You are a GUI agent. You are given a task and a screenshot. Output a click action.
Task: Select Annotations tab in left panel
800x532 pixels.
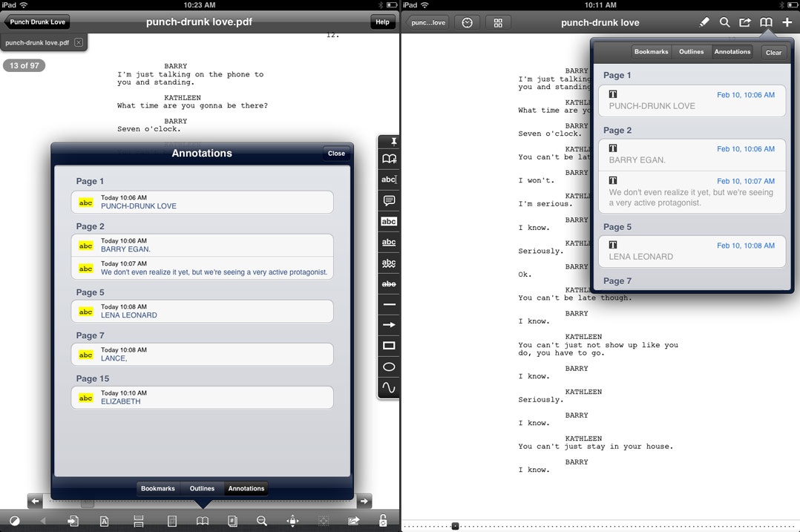coord(246,488)
